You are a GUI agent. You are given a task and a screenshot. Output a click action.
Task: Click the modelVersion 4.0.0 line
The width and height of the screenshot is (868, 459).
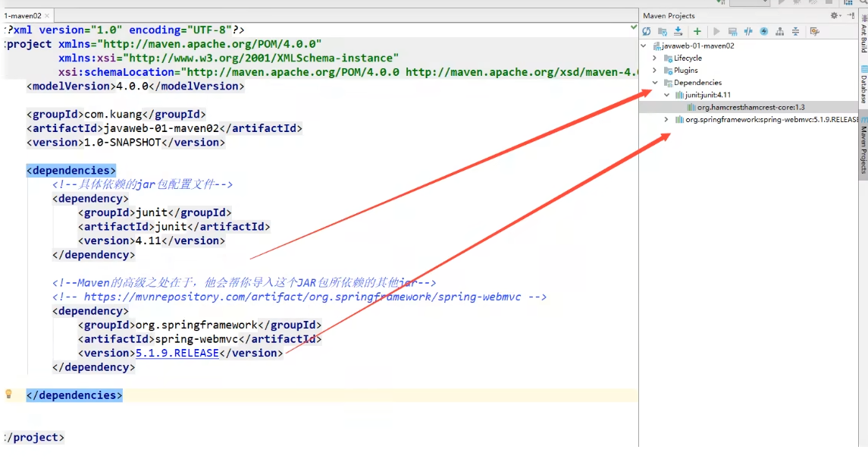click(x=136, y=86)
